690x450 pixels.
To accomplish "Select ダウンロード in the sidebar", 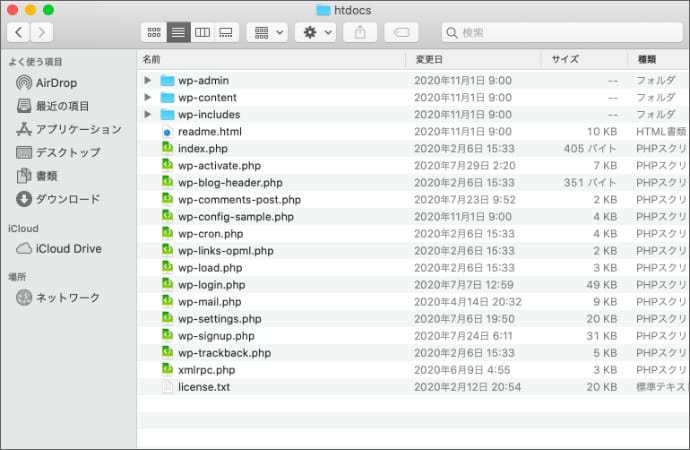I will tap(67, 199).
